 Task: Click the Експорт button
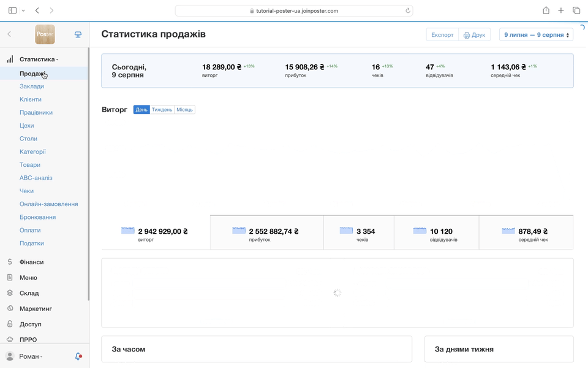coord(442,35)
